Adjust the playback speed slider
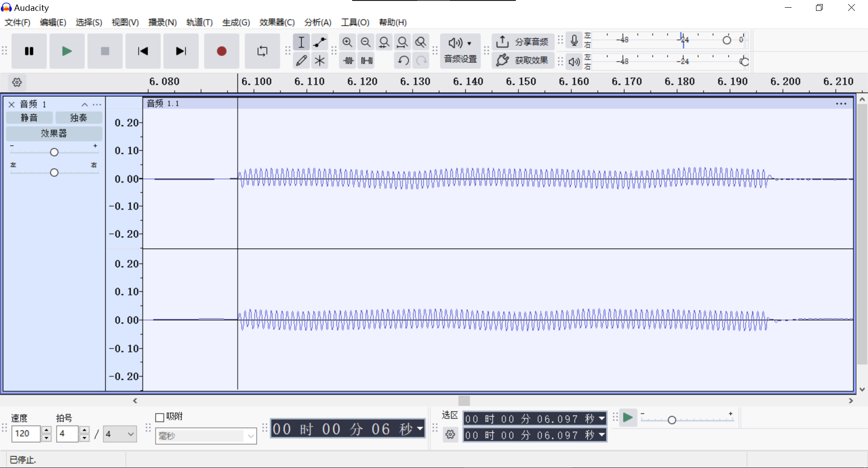Screen dimensions: 868x468 pos(672,420)
